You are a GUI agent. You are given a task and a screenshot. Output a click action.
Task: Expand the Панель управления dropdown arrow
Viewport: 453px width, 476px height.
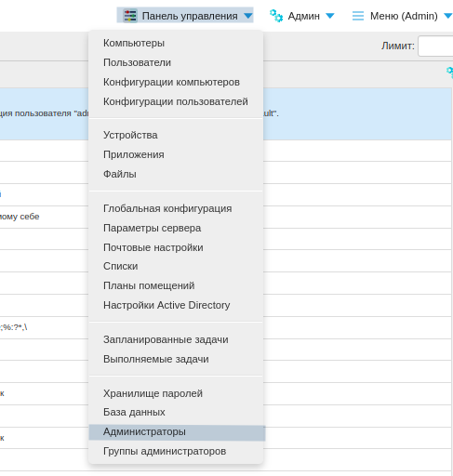[x=247, y=16]
